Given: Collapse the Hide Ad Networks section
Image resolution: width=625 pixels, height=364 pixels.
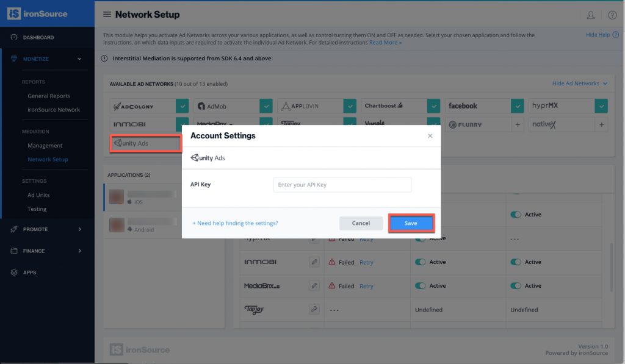Looking at the screenshot, I should [x=579, y=84].
